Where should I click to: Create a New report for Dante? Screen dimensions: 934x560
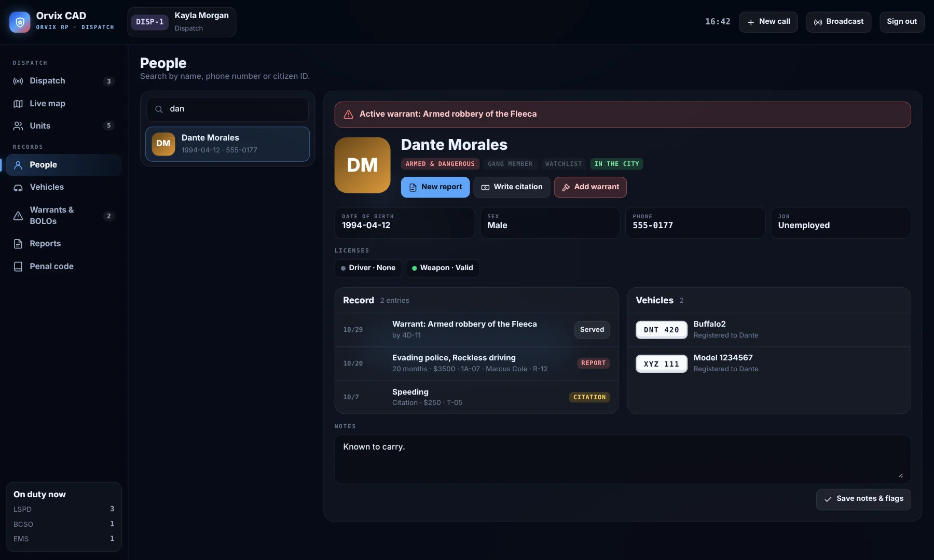(x=435, y=187)
